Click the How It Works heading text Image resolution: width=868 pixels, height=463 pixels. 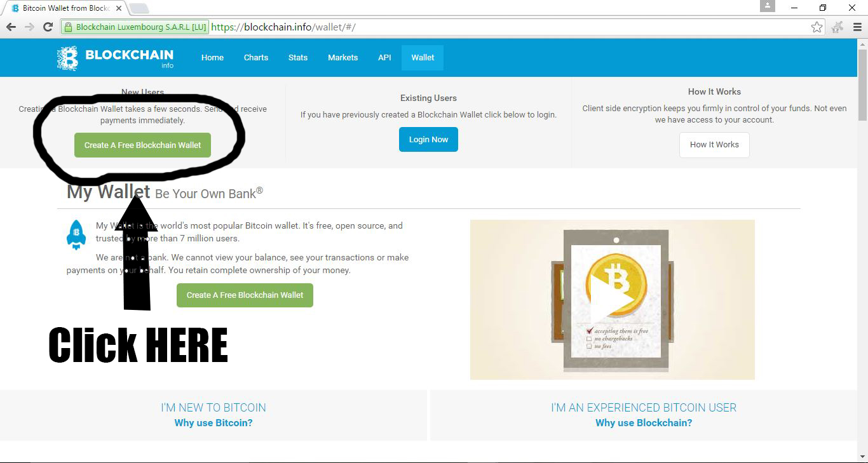[x=714, y=91]
